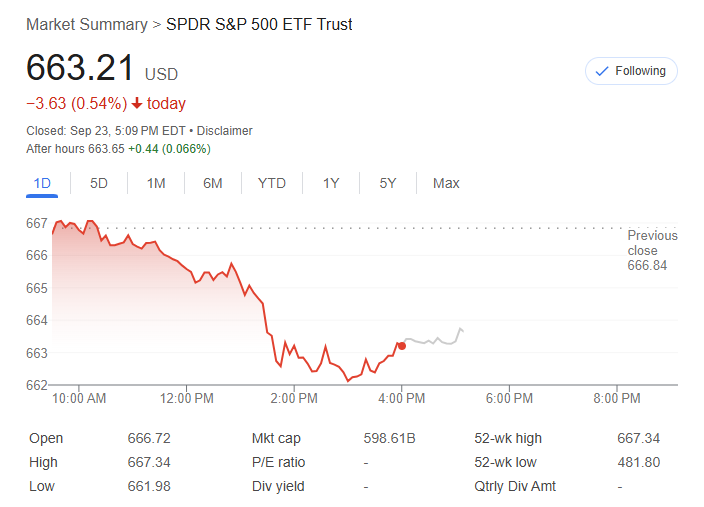Open the Market Summary breadcrumb link

click(x=86, y=24)
